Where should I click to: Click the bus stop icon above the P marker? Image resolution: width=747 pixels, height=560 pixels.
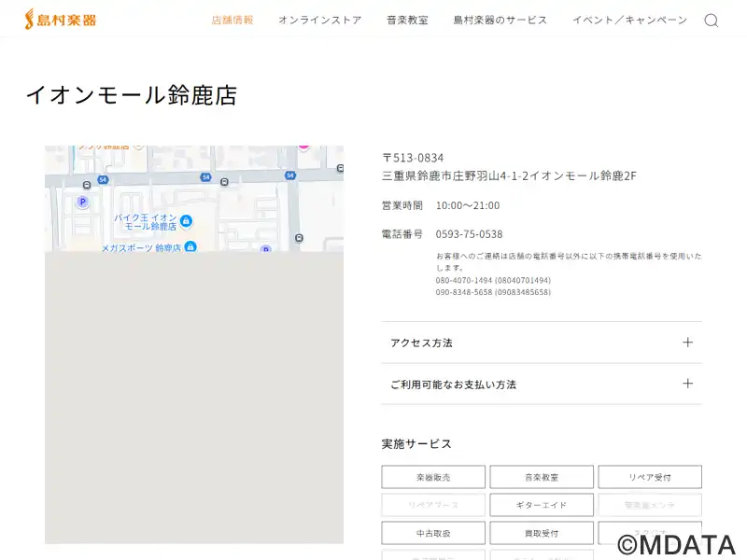tap(87, 185)
